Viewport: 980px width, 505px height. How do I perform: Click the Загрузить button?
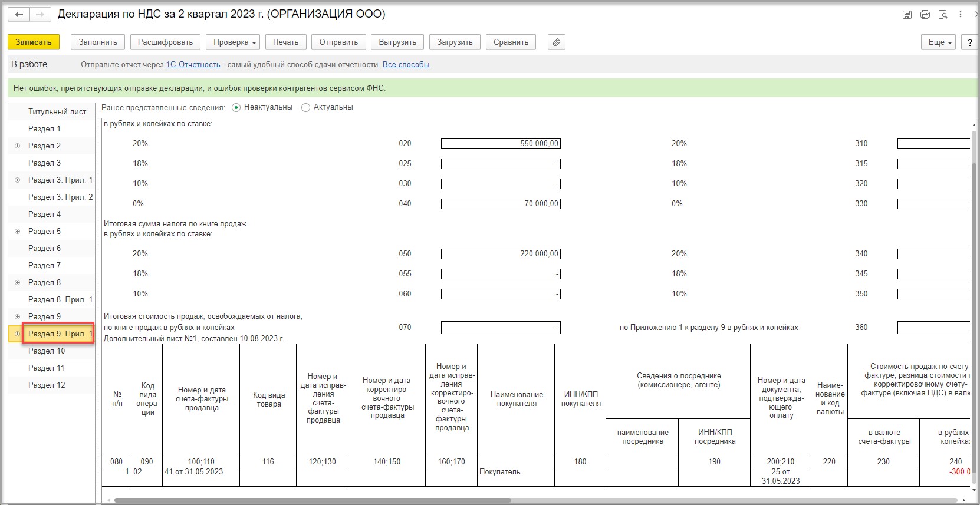pos(455,42)
